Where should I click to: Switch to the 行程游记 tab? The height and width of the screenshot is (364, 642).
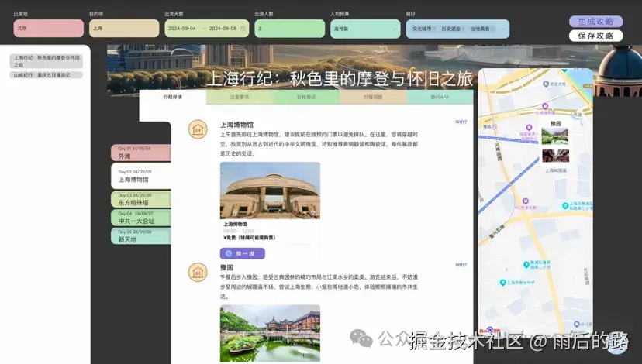(306, 98)
